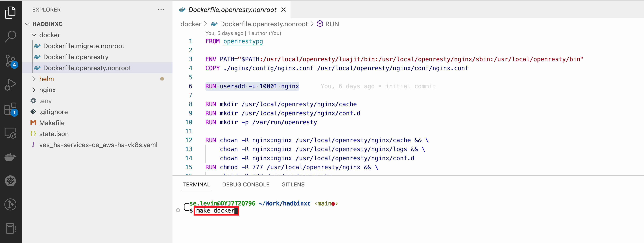Open the Run and Debug view
Screen dimensions: 644x243
(x=10, y=85)
